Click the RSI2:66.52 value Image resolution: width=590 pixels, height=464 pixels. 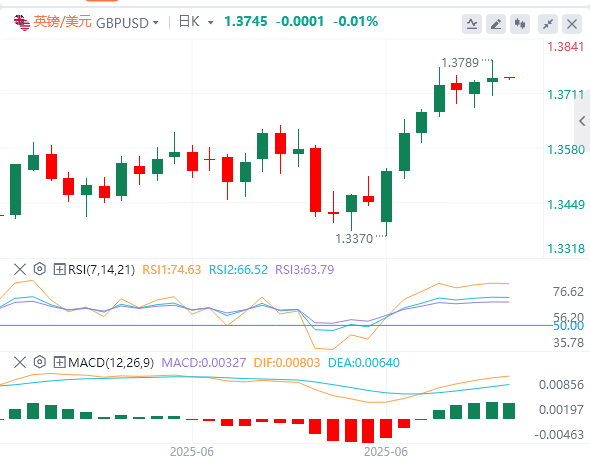pos(238,270)
